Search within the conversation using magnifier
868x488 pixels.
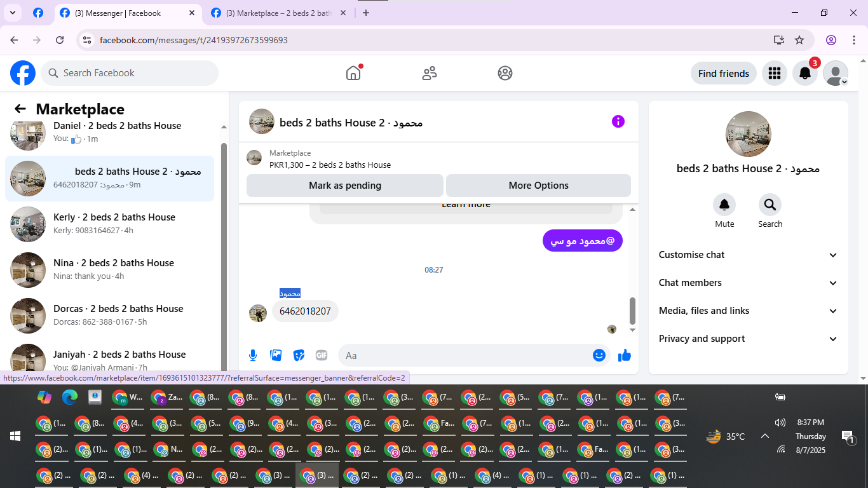pos(770,205)
